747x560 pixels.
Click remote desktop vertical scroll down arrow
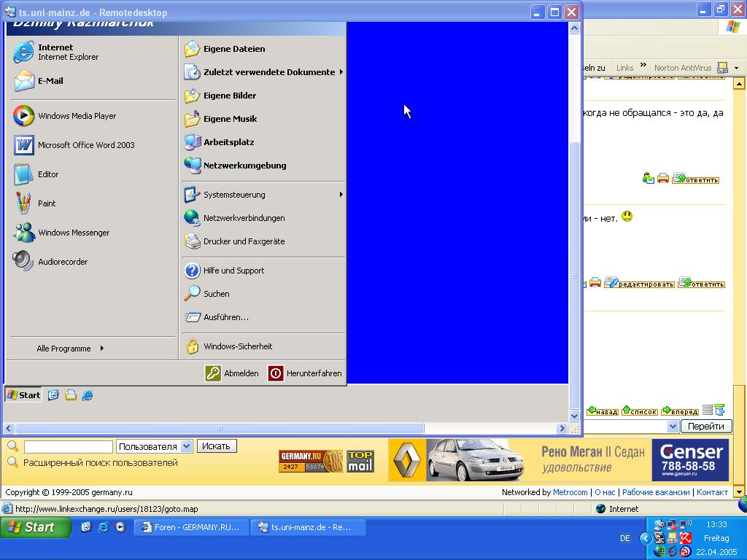point(574,415)
